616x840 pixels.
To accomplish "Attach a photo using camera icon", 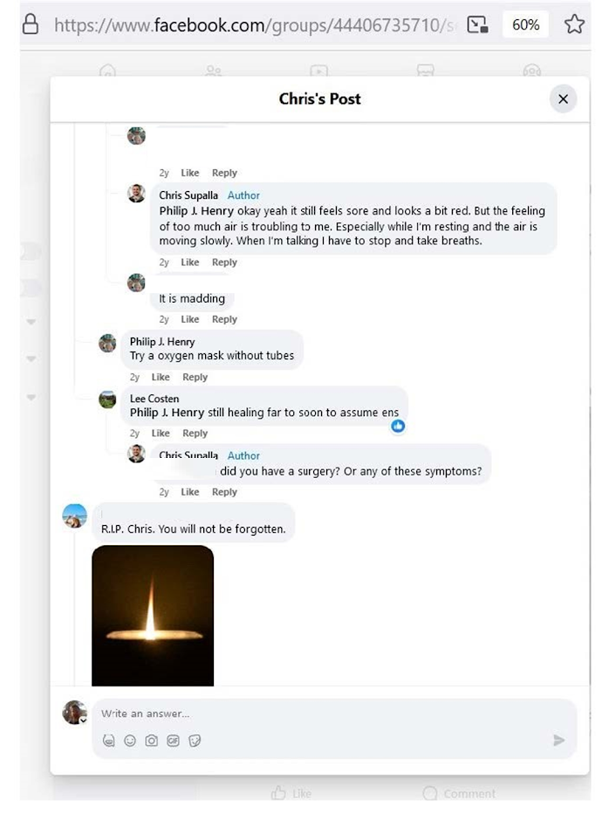I will click(152, 741).
